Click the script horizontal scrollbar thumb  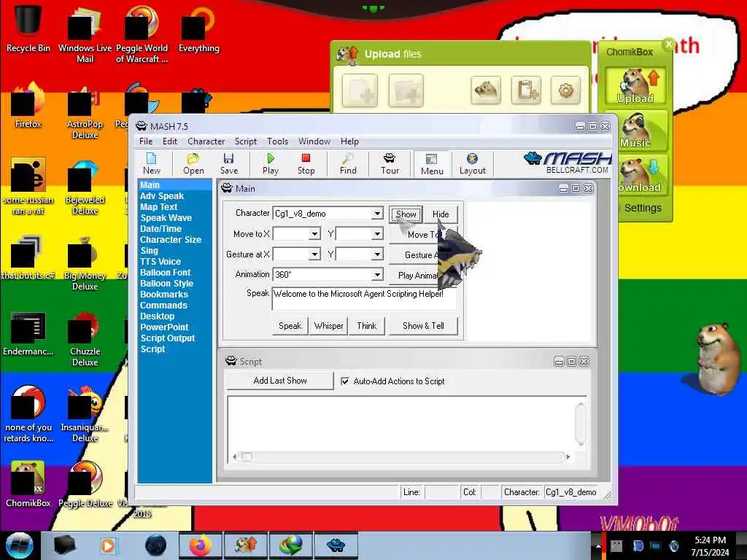point(247,456)
